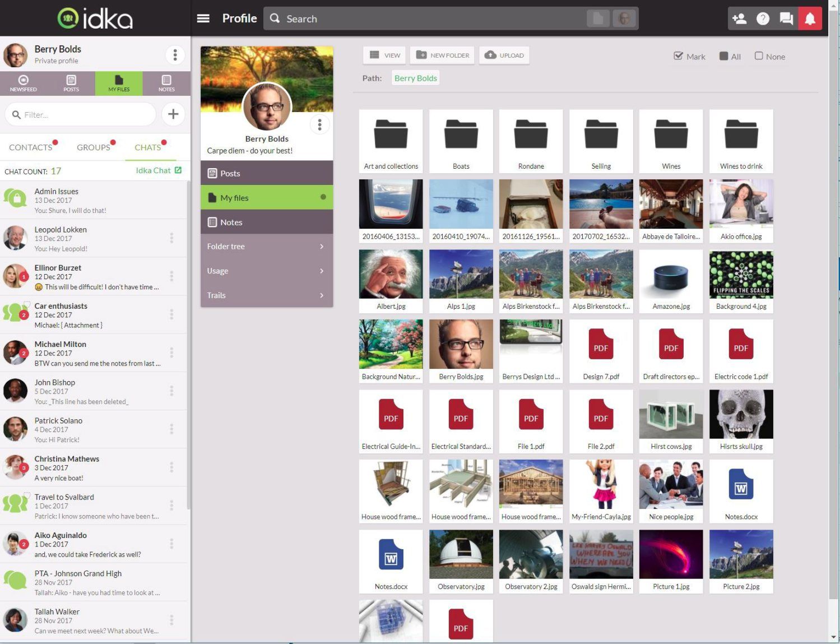Click the Upload button
Image resolution: width=840 pixels, height=644 pixels.
point(504,55)
